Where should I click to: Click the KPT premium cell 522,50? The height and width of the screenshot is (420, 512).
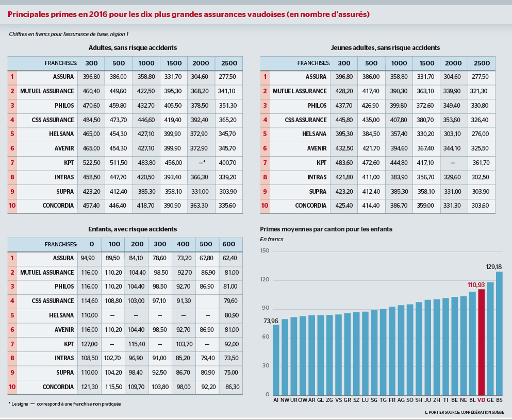click(x=91, y=162)
